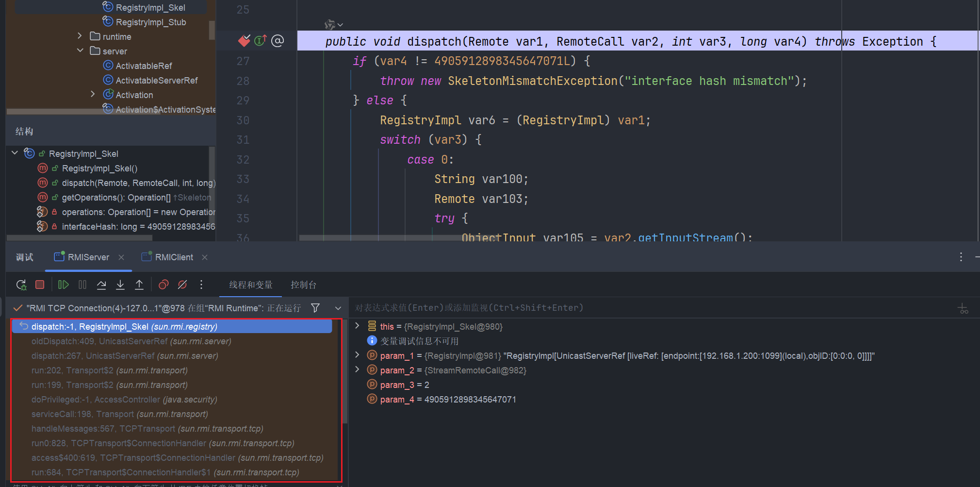The image size is (980, 487).
Task: Step into the method call
Action: [x=120, y=285]
